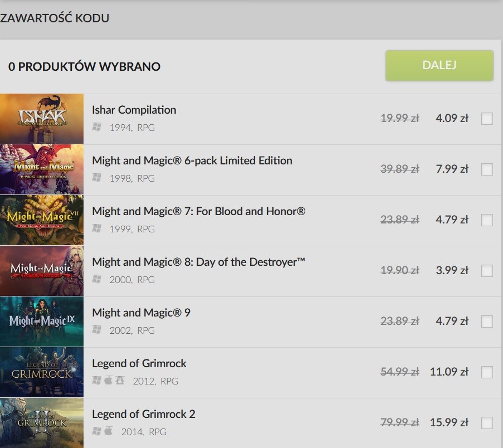
Task: Enable the Might and Magic 8 checkbox
Action: pos(487,271)
